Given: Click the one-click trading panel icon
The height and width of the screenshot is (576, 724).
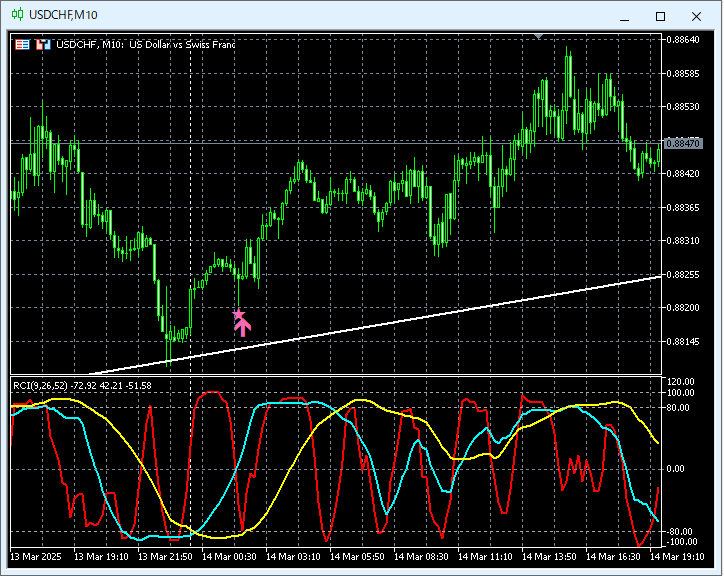Looking at the screenshot, I should point(22,44).
